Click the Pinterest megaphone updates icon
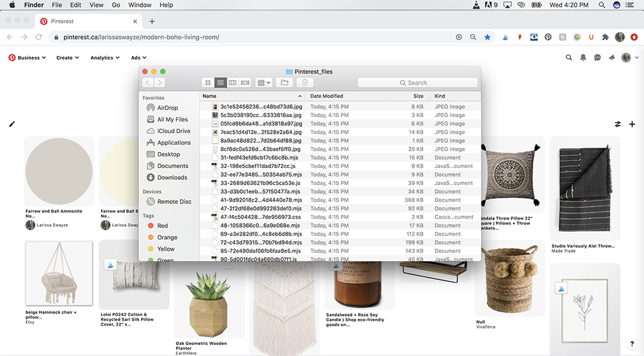This screenshot has width=644, height=356. (612, 57)
